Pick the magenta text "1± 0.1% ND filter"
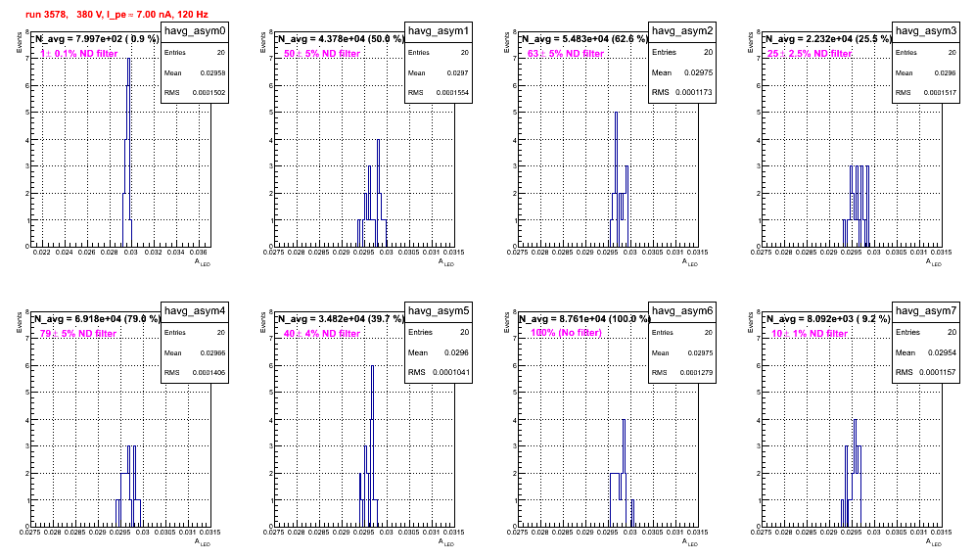 coord(79,54)
